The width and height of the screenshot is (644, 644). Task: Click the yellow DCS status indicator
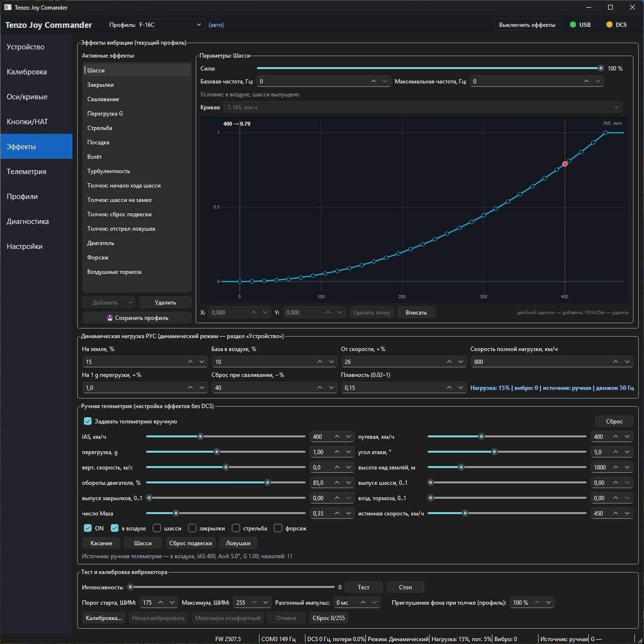click(609, 24)
